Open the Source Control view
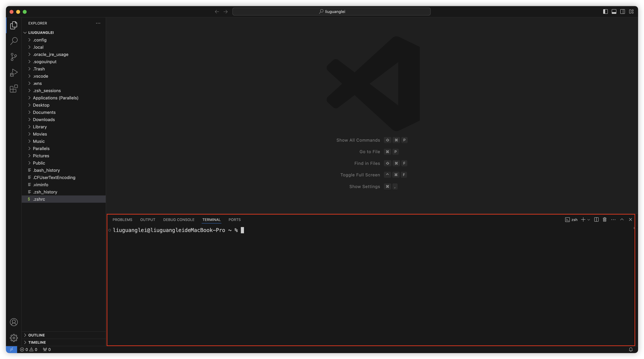Viewport: 644px width, 359px height. coord(14,57)
